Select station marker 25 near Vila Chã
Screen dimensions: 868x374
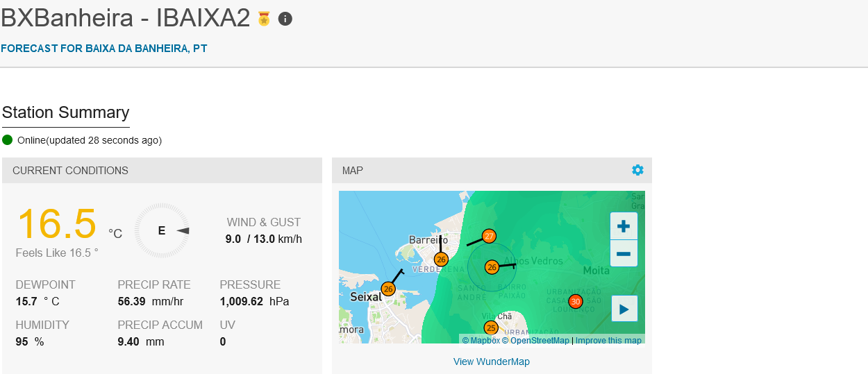pyautogui.click(x=491, y=328)
